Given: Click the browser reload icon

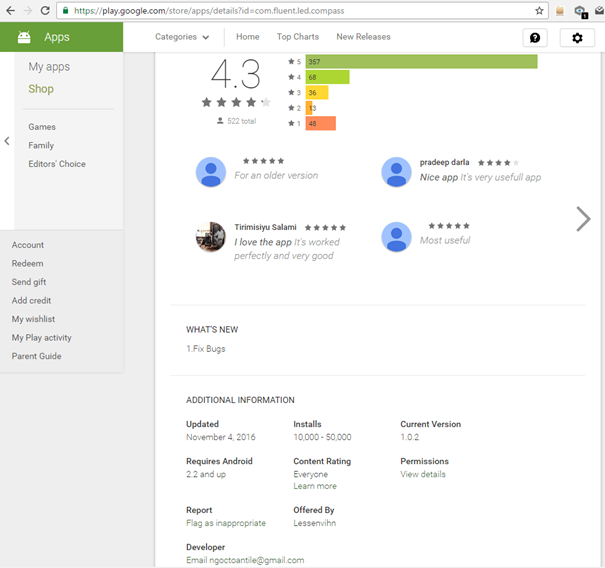Looking at the screenshot, I should pyautogui.click(x=45, y=11).
